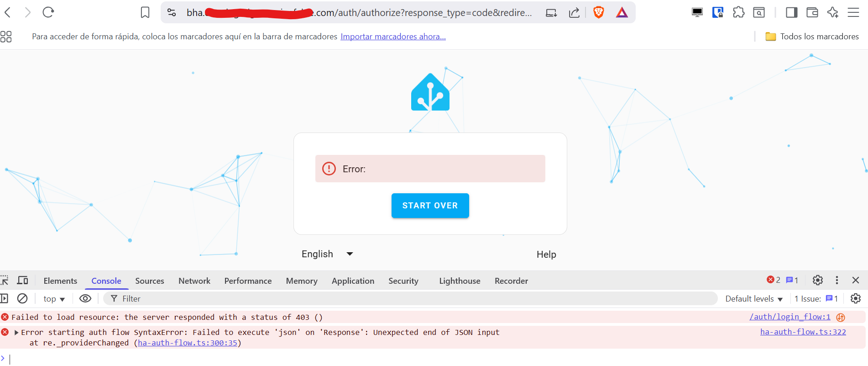868x366 pixels.
Task: Click the console Filter field
Action: point(410,298)
